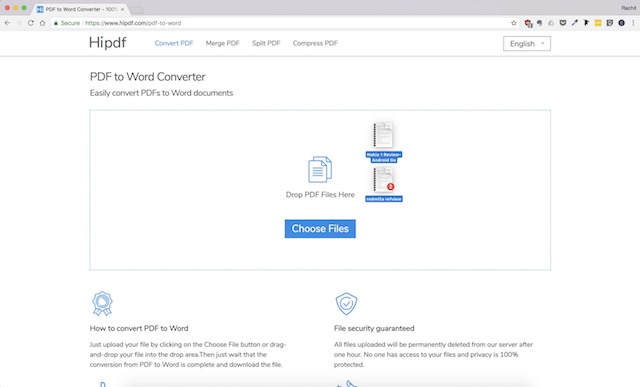Bookmark page with star icon
640x387 pixels.
514,23
